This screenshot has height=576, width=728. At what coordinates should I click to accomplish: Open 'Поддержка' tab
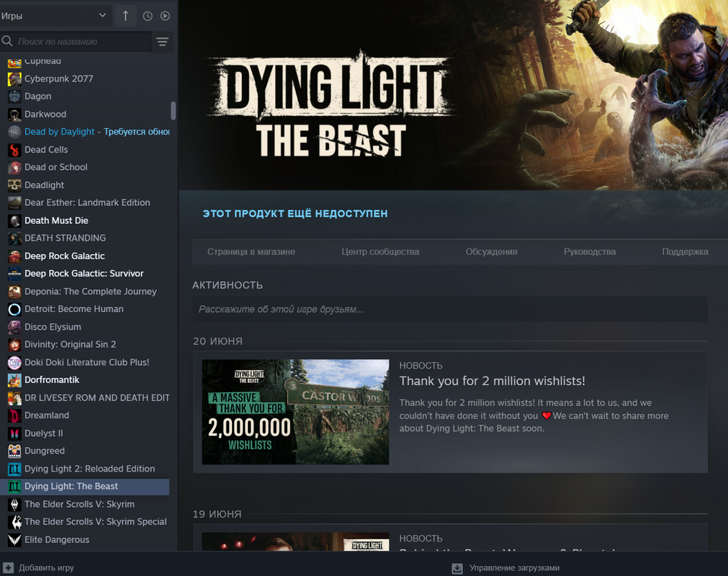point(685,251)
